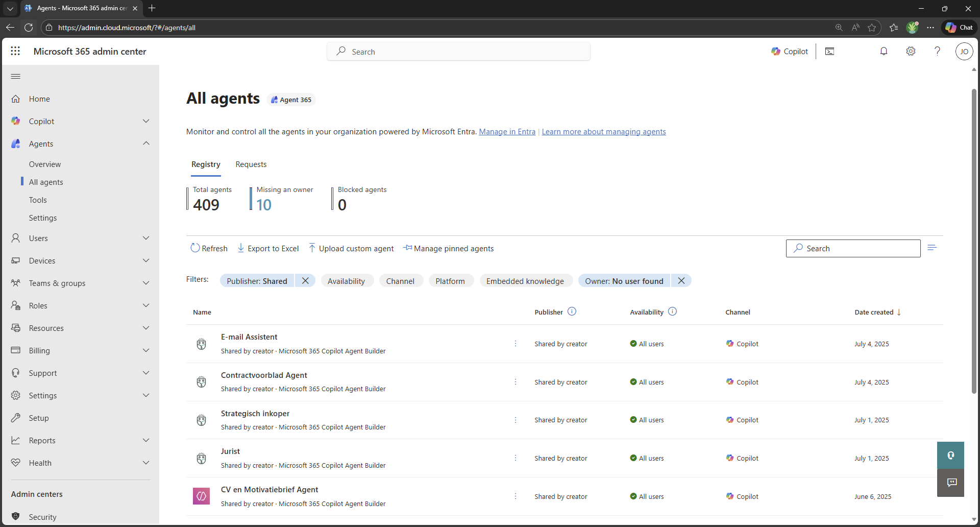Open the notifications bell

coord(884,51)
